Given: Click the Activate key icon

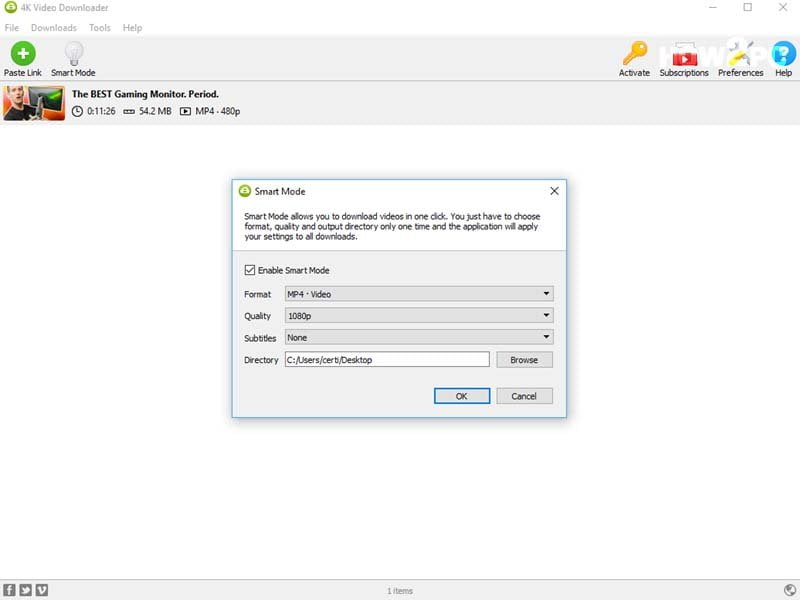Looking at the screenshot, I should [x=635, y=53].
